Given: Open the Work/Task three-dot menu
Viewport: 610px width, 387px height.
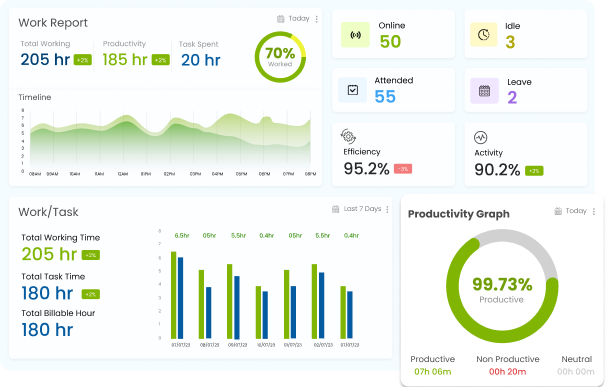Looking at the screenshot, I should tap(387, 209).
